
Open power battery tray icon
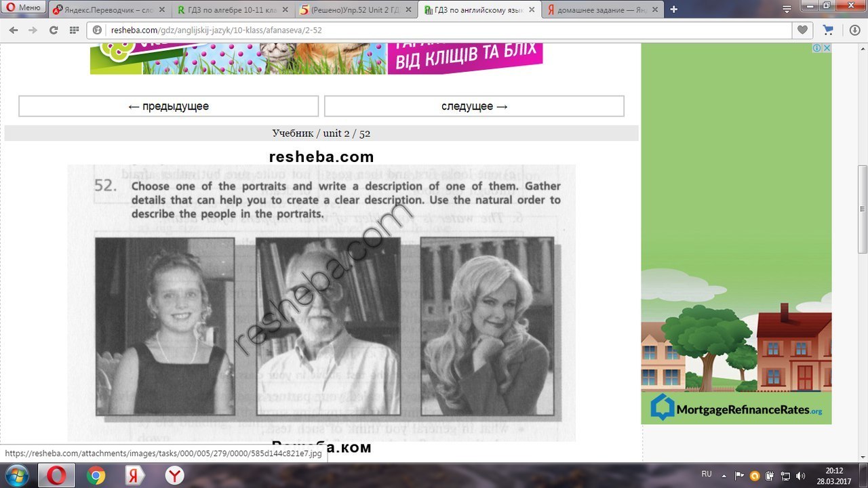tap(770, 476)
